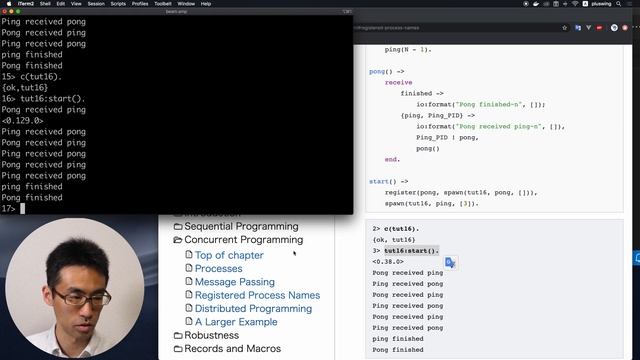The height and width of the screenshot is (360, 640).
Task: Click the bookmark star icon in browser address bar
Action: click(564, 28)
